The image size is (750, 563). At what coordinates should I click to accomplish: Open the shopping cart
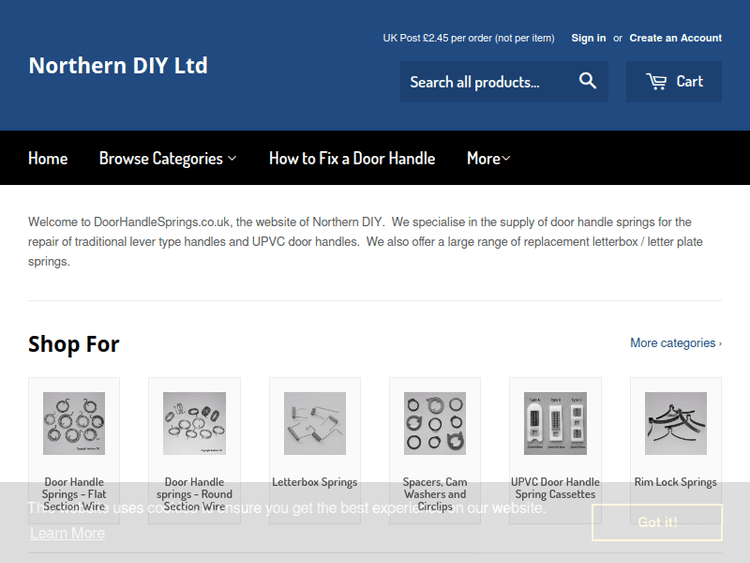(x=674, y=82)
